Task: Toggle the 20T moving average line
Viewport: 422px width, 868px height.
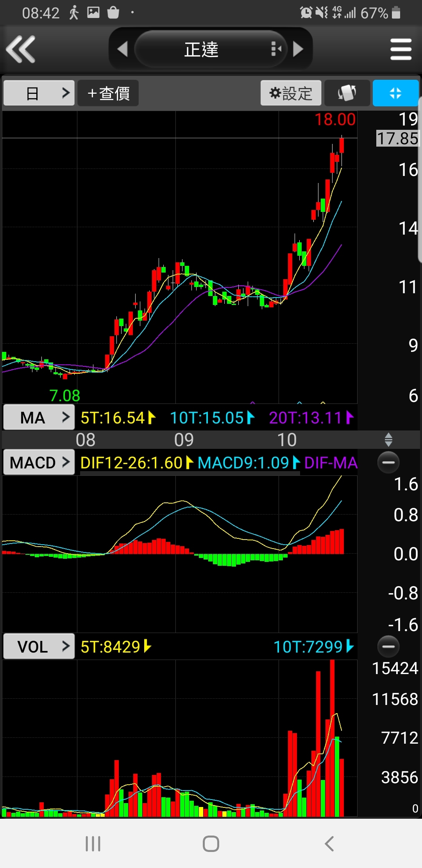Action: (x=311, y=418)
